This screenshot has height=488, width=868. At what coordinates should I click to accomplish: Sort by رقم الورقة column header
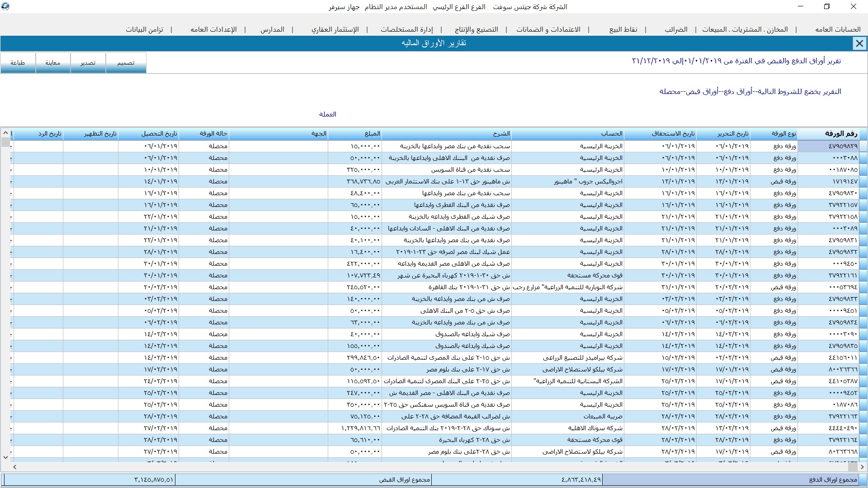pyautogui.click(x=828, y=134)
